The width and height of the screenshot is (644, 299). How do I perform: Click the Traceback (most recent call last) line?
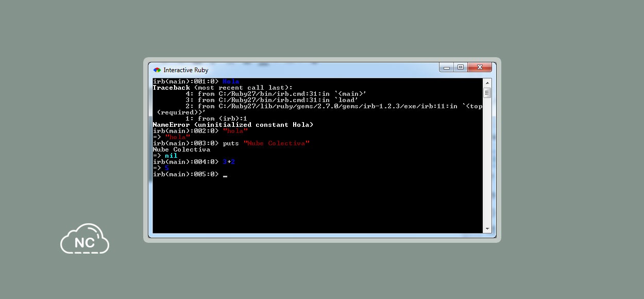click(x=223, y=88)
